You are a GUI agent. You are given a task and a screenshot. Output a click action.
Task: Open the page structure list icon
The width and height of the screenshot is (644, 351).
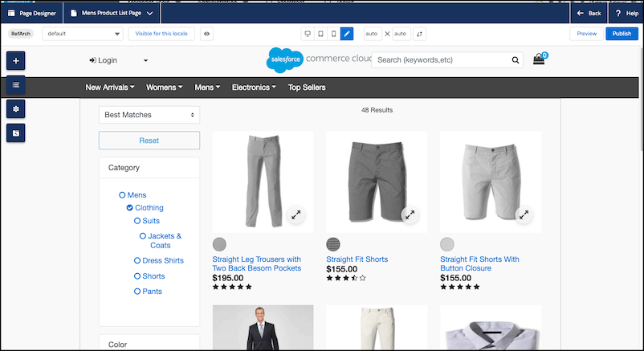click(x=16, y=84)
